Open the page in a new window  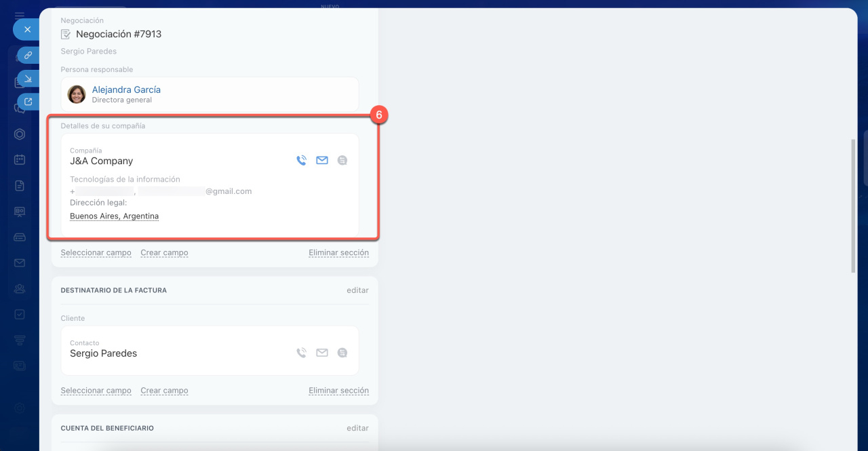(28, 102)
